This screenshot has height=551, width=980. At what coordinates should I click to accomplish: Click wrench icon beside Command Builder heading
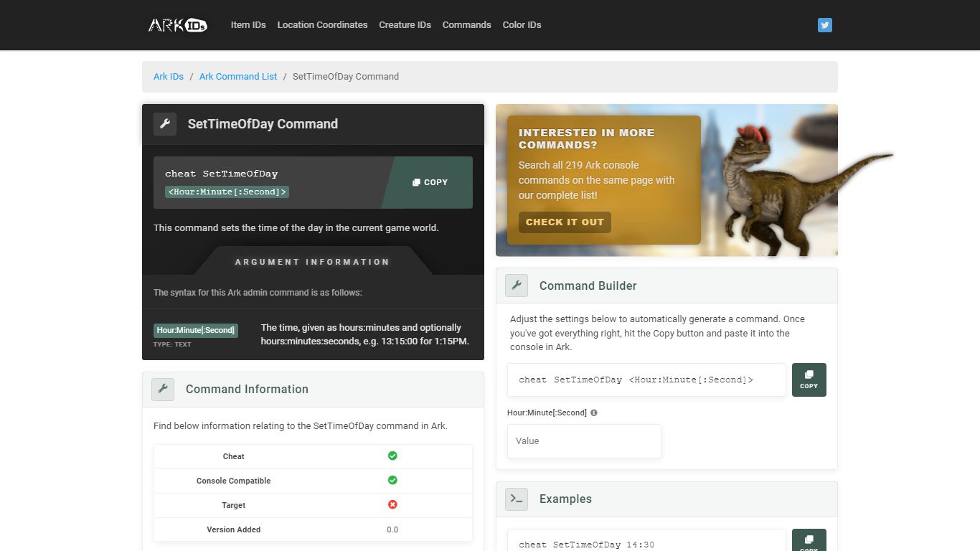pyautogui.click(x=517, y=286)
